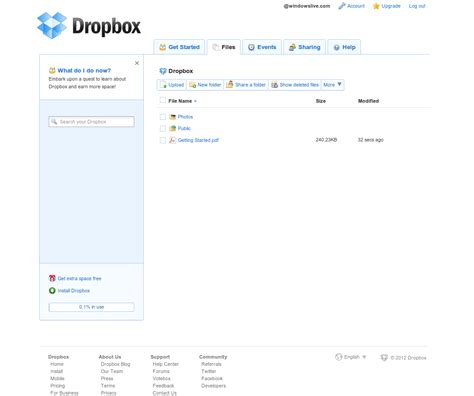The height and width of the screenshot is (396, 474).
Task: Click the Photos folder icon
Action: click(x=172, y=117)
